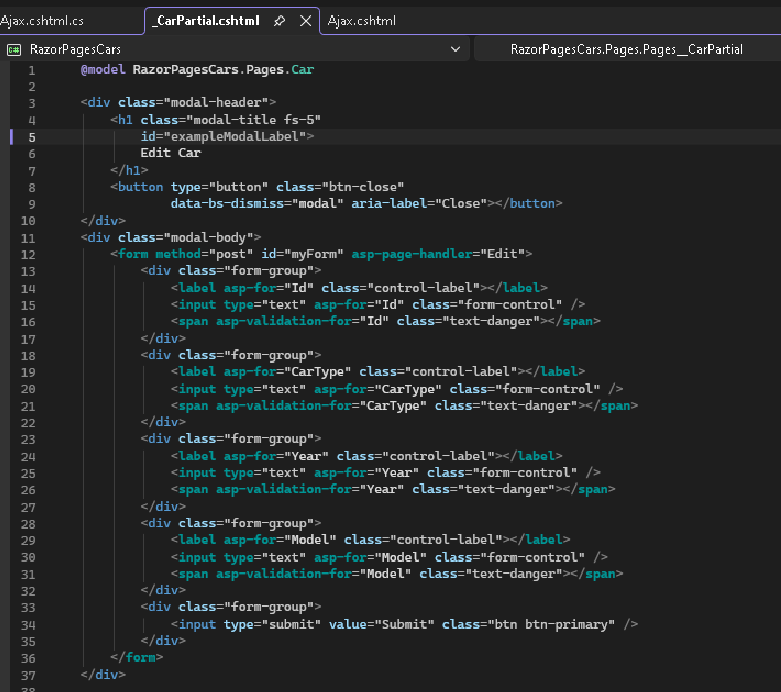Close the _CarPartial.cshtml tab
781x692 pixels.
(305, 20)
